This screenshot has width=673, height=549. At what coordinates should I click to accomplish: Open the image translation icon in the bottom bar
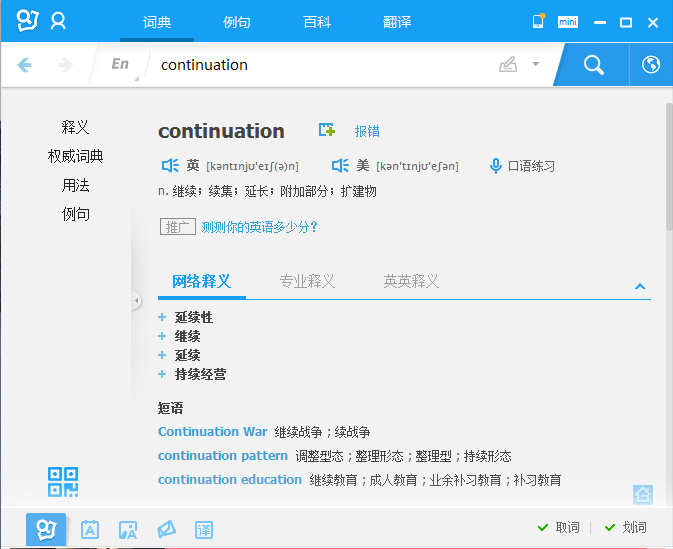point(128,530)
